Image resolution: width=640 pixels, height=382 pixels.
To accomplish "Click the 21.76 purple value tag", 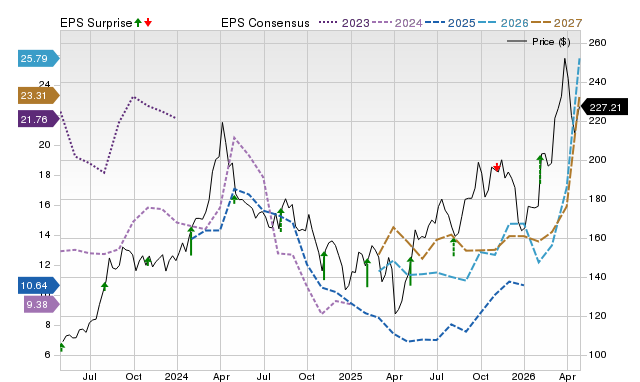I will [38, 120].
